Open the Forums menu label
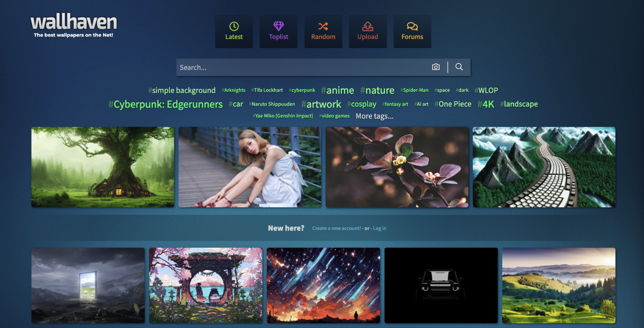644x328 pixels. click(412, 37)
